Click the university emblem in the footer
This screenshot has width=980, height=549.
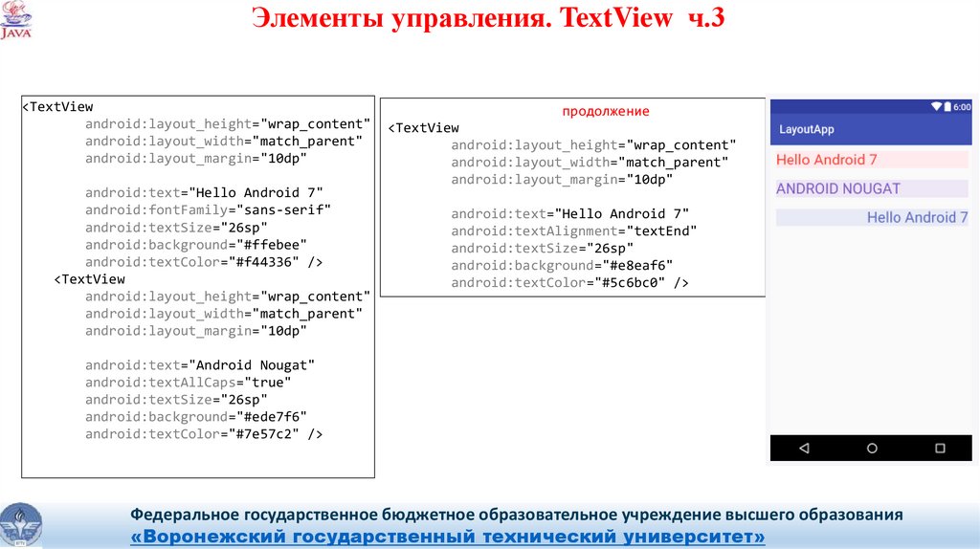[x=21, y=526]
